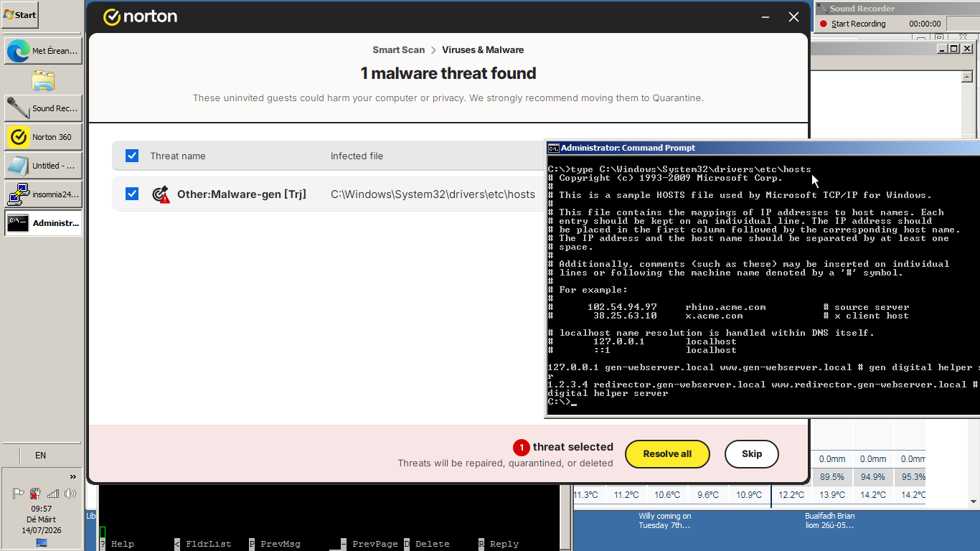Click the red record dot icon
Image resolution: width=980 pixels, height=551 pixels.
[824, 24]
